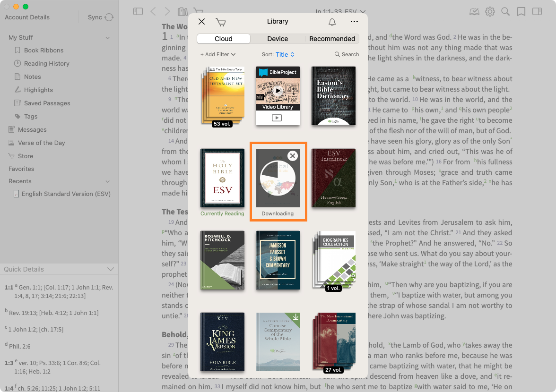Click Search in the Library popup
556x392 pixels.
pos(347,54)
